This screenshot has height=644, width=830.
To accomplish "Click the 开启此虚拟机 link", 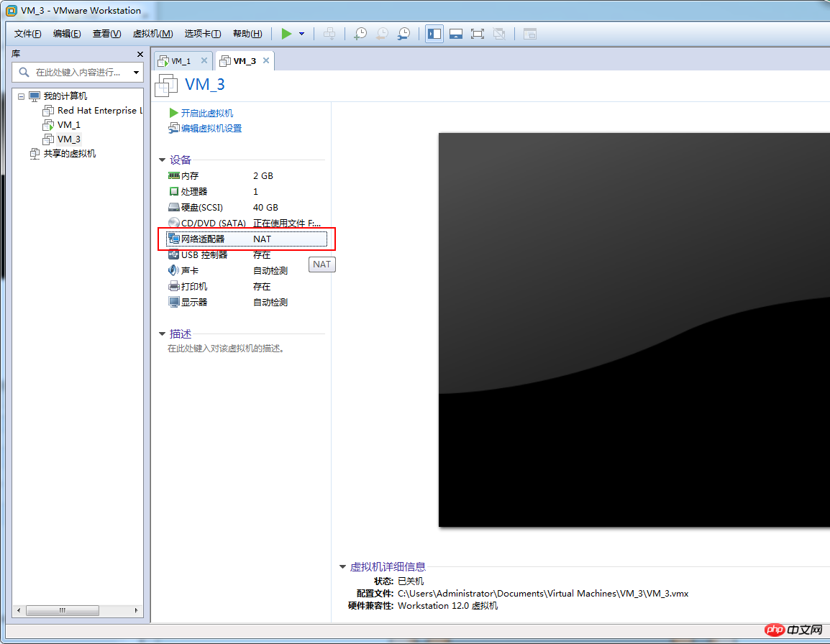I will (207, 114).
